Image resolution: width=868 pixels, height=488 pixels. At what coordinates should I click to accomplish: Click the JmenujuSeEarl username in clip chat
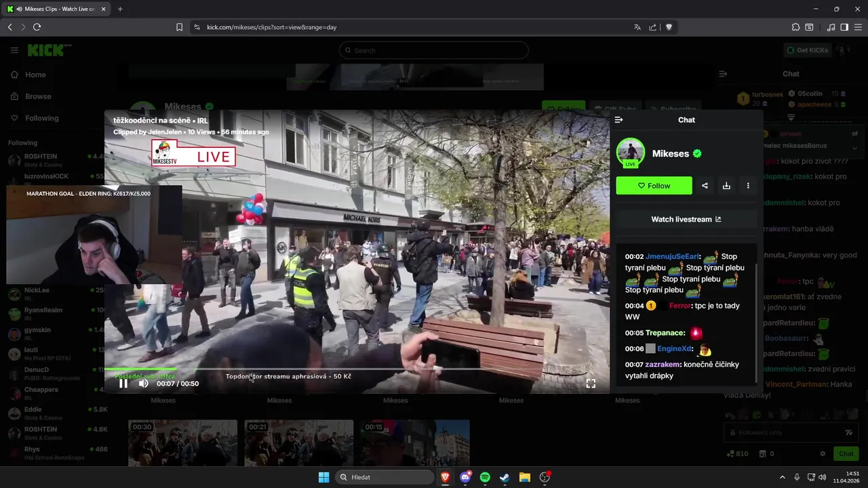673,257
